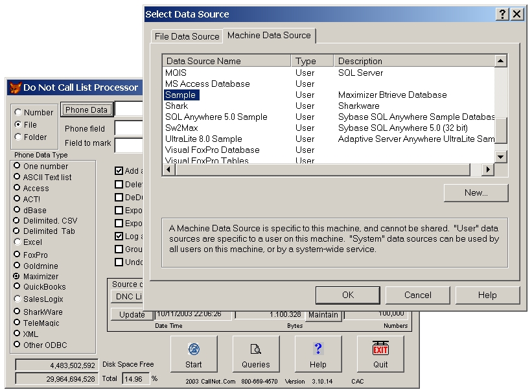Click the question mark help button in dialog title bar
Image resolution: width=532 pixels, height=392 pixels.
502,14
